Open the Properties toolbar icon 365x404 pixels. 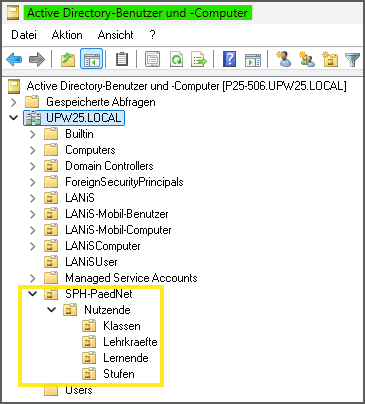(x=153, y=60)
